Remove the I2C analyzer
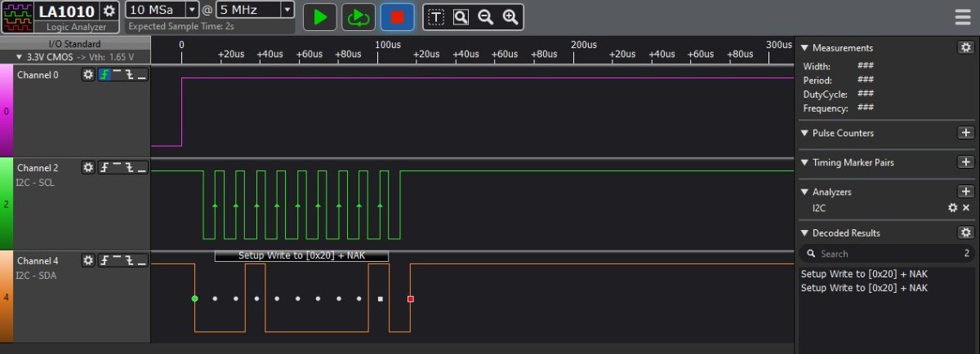980x354 pixels. (x=966, y=208)
